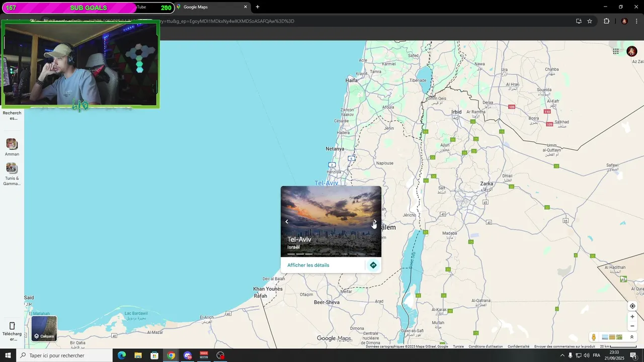This screenshot has width=644, height=362.
Task: Zoom in on the map
Action: pyautogui.click(x=632, y=317)
